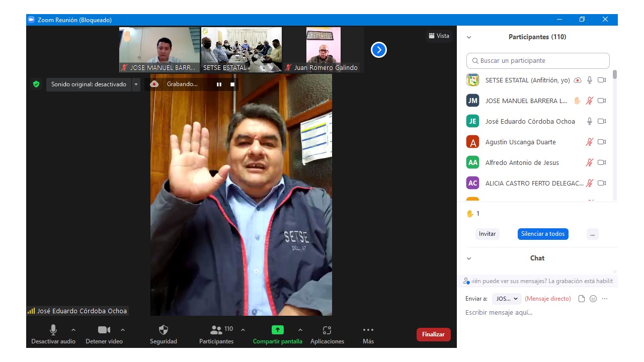
Task: Select SETSE ESTATAL participant row
Action: [x=537, y=80]
